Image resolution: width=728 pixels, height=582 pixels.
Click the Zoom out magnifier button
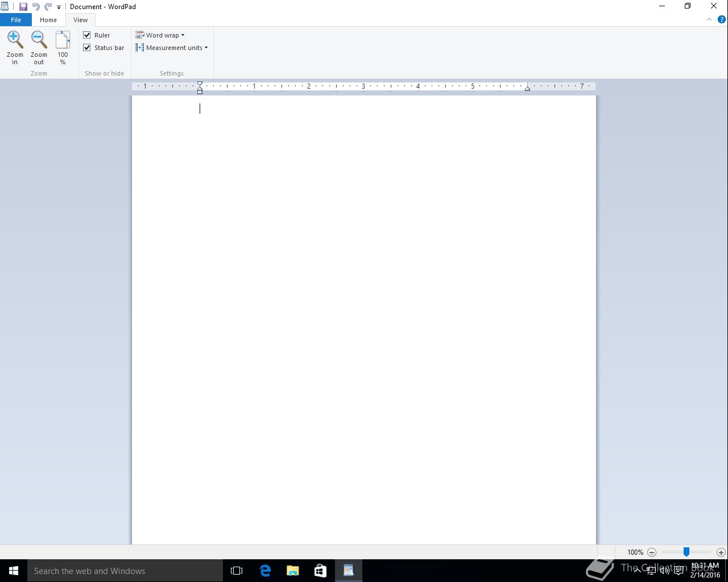click(x=39, y=48)
